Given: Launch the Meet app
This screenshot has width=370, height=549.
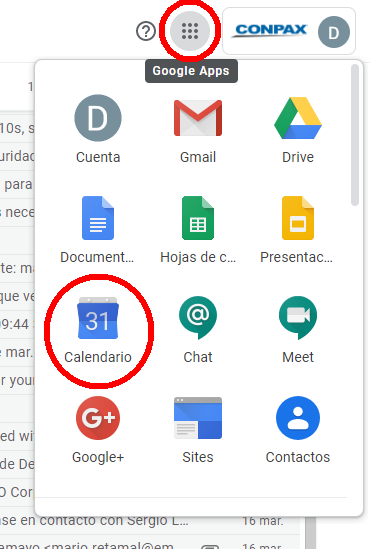Looking at the screenshot, I should pyautogui.click(x=298, y=330).
